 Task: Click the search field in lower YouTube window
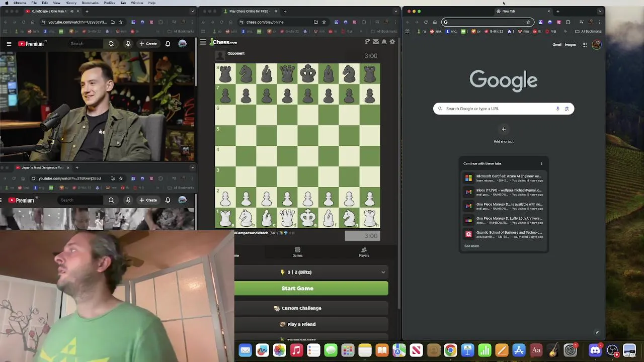click(80, 200)
